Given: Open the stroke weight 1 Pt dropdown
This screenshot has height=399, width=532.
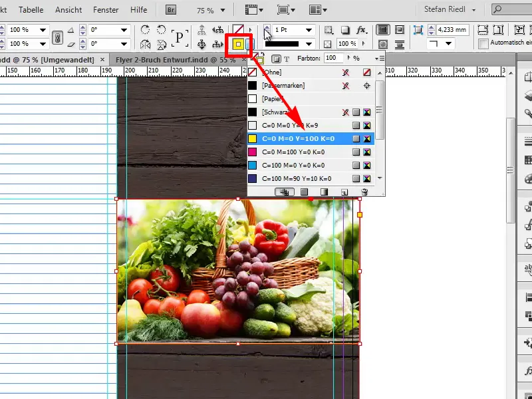Looking at the screenshot, I should 309,30.
